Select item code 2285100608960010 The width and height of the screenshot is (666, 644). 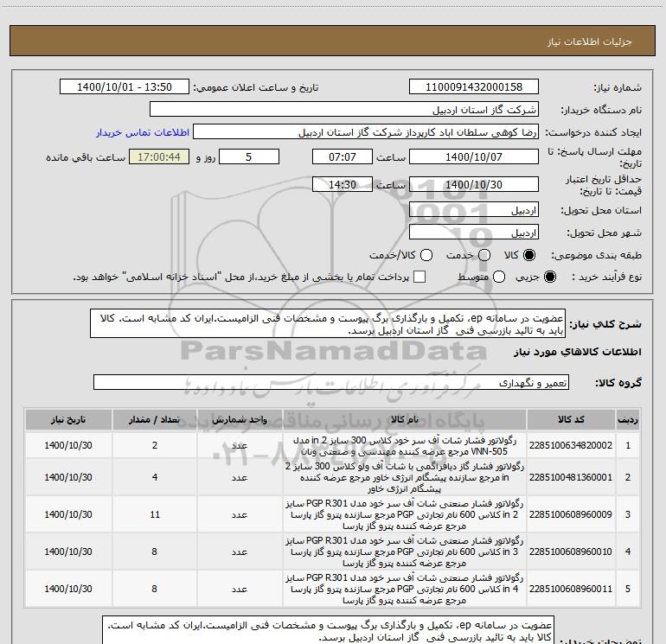tap(571, 552)
